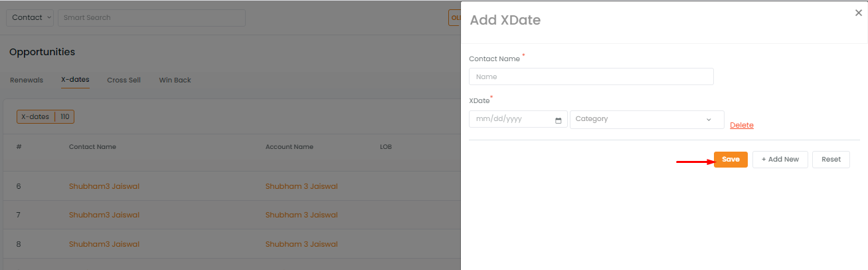Viewport: 868px width, 270px height.
Task: Click the + Add New button
Action: coord(780,160)
